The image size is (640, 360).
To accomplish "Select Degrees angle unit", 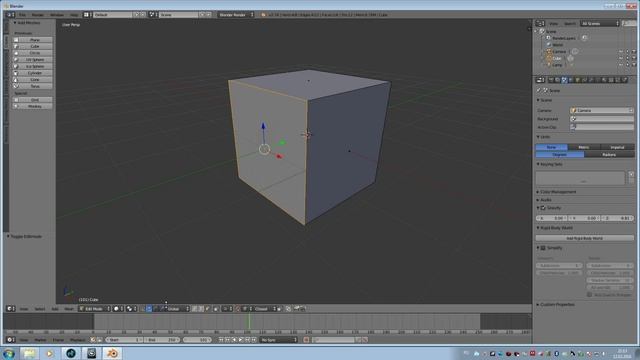I will pos(560,155).
